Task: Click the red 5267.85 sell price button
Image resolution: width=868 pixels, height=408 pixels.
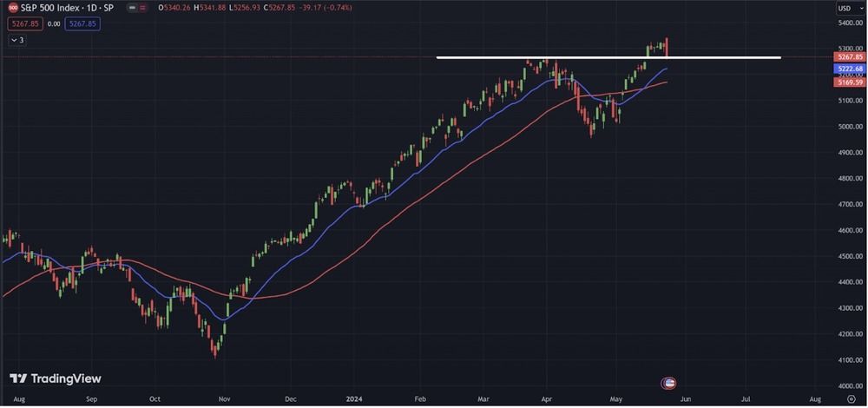Action: click(x=23, y=23)
